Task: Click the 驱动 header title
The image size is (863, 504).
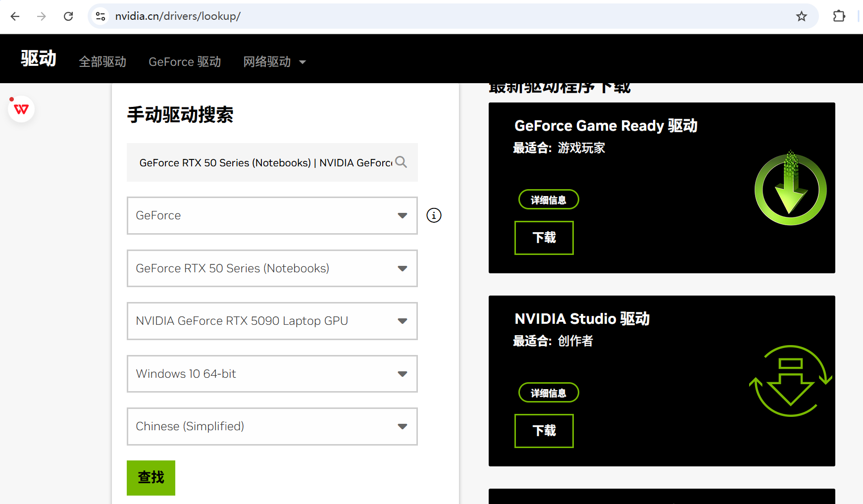Action: (x=39, y=58)
